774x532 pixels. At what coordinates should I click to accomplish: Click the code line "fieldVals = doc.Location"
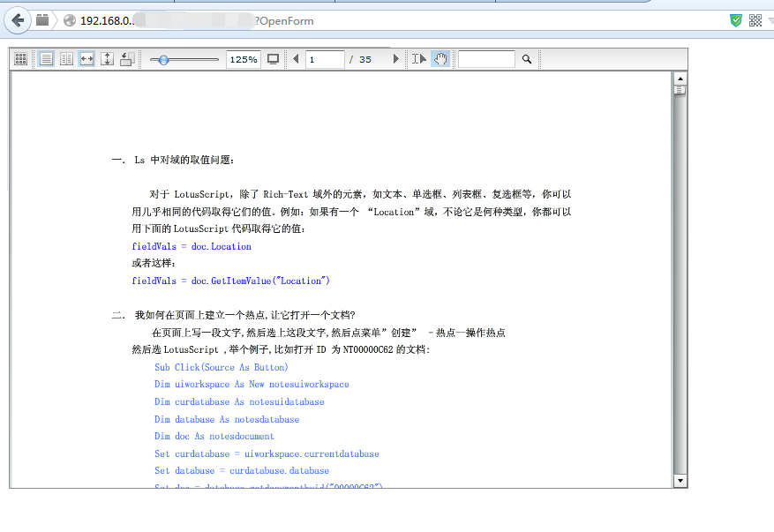click(192, 246)
